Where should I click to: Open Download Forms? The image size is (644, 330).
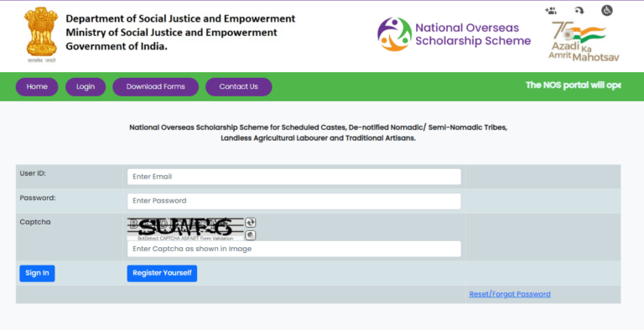[x=156, y=86]
